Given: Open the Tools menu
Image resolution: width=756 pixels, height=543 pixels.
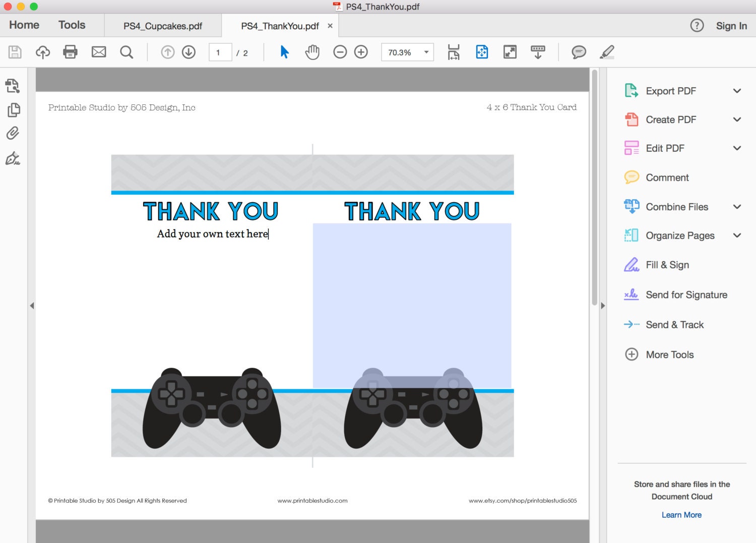Looking at the screenshot, I should [72, 24].
